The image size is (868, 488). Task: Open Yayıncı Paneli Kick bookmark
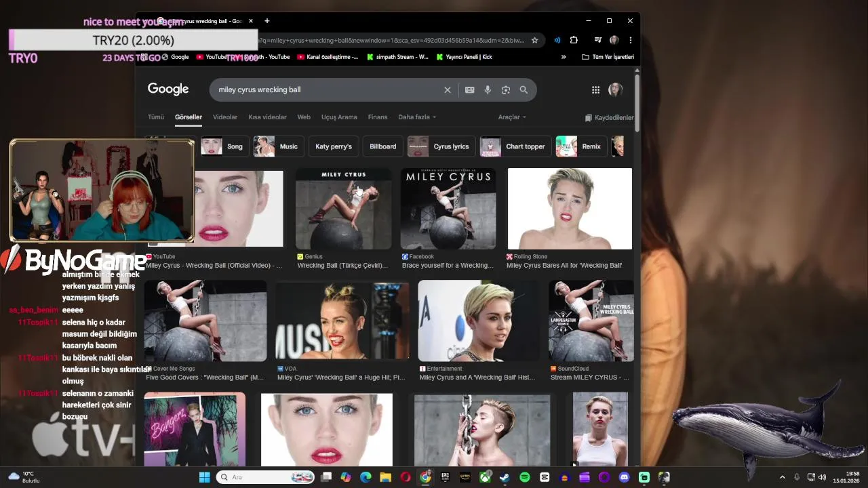coord(465,57)
